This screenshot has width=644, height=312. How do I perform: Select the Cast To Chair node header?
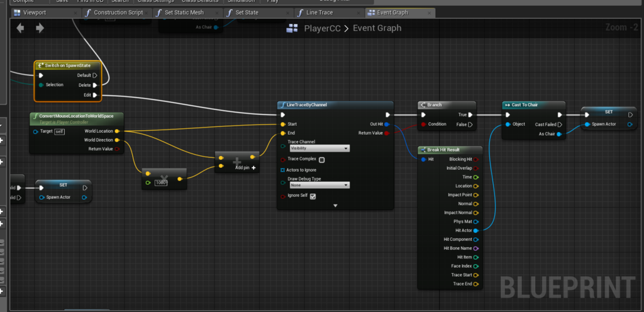(x=533, y=105)
